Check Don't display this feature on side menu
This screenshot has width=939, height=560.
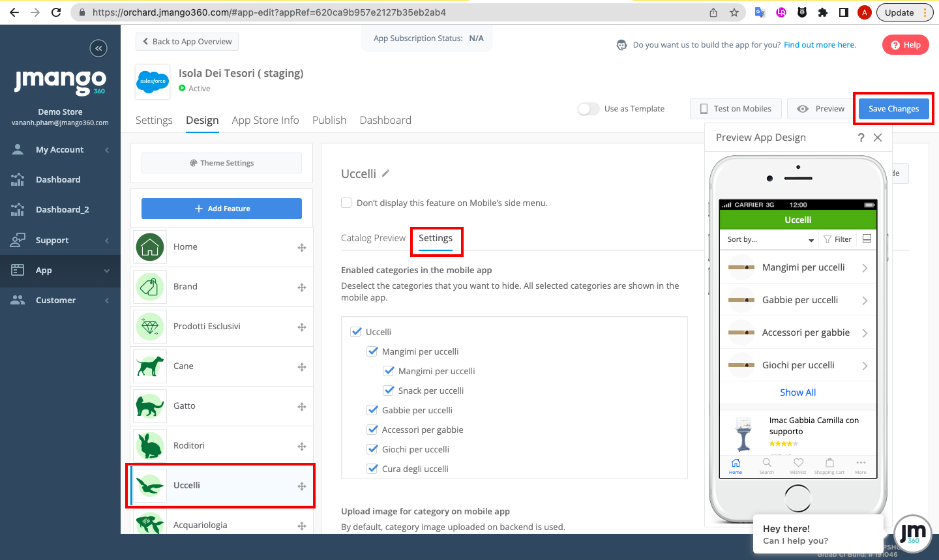[x=347, y=203]
